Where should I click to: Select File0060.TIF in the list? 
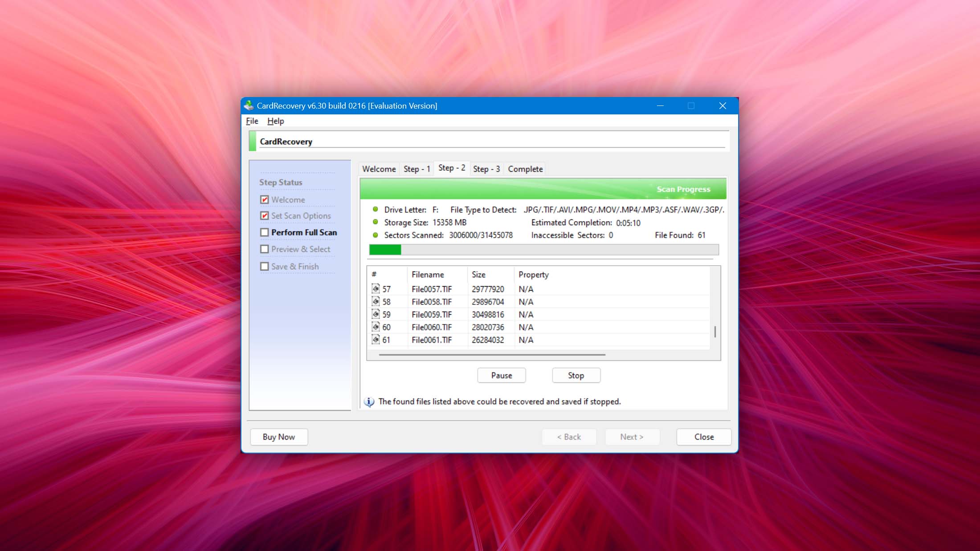[x=432, y=327]
